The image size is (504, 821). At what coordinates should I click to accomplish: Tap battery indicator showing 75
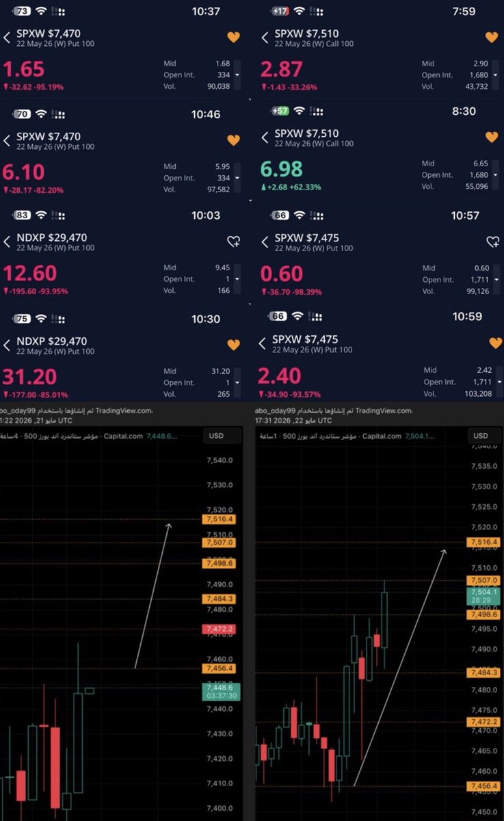(22, 317)
